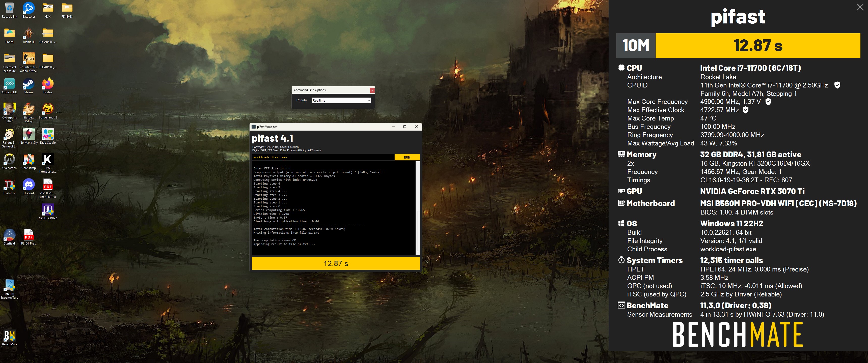Launch Battle.net from the desktop

point(29,10)
